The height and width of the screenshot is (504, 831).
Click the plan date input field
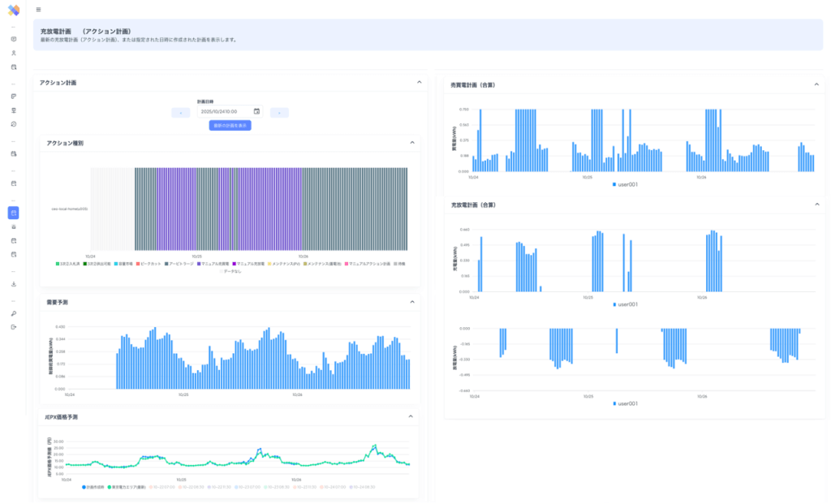pyautogui.click(x=230, y=111)
